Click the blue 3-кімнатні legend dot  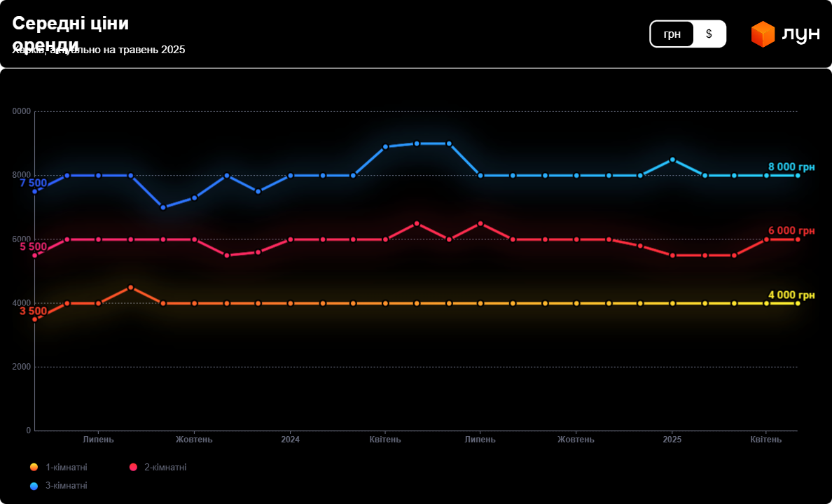pyautogui.click(x=34, y=485)
